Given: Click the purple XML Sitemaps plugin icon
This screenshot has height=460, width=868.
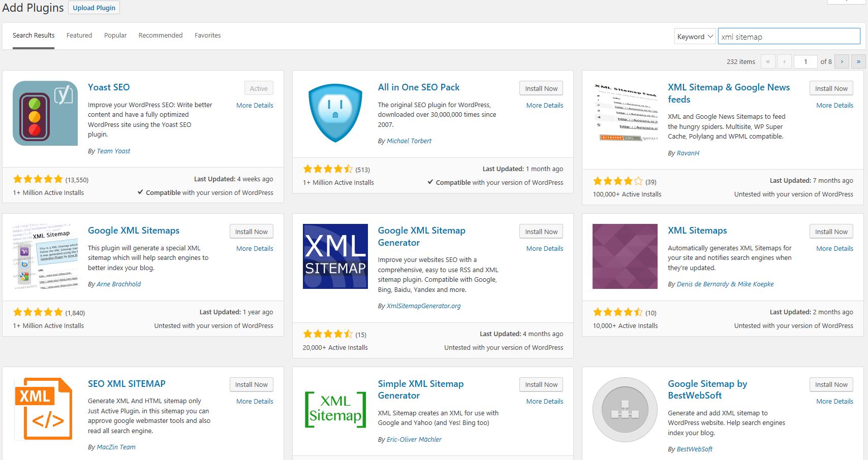Looking at the screenshot, I should [625, 256].
